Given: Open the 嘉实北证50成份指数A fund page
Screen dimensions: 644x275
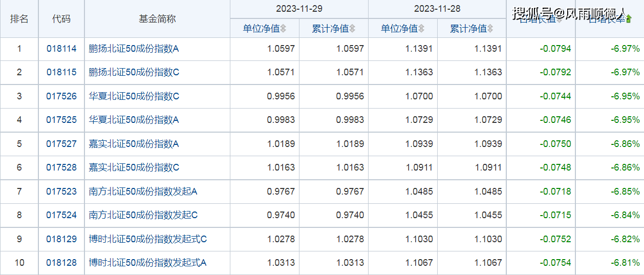Looking at the screenshot, I should pyautogui.click(x=134, y=144).
